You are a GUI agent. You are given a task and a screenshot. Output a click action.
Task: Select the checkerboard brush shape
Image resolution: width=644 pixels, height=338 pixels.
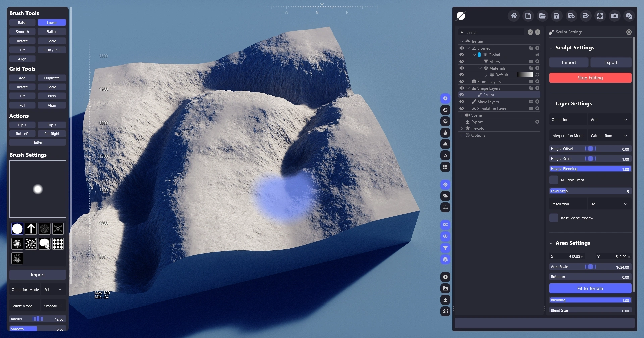point(58,244)
